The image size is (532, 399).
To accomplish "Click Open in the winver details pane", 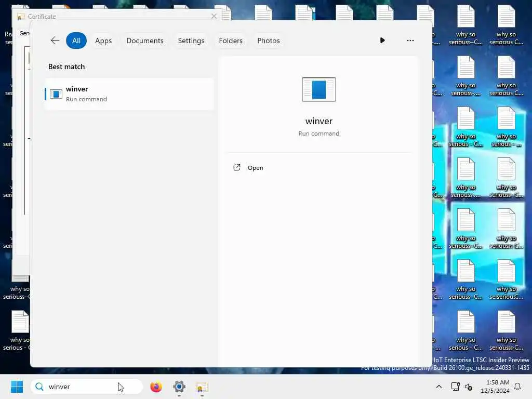I will coord(255,168).
